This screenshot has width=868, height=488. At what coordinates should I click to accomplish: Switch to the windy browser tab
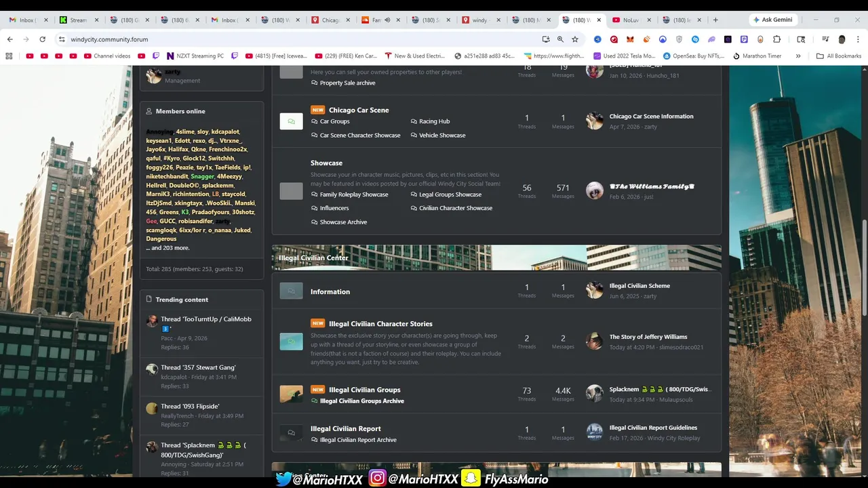(481, 20)
